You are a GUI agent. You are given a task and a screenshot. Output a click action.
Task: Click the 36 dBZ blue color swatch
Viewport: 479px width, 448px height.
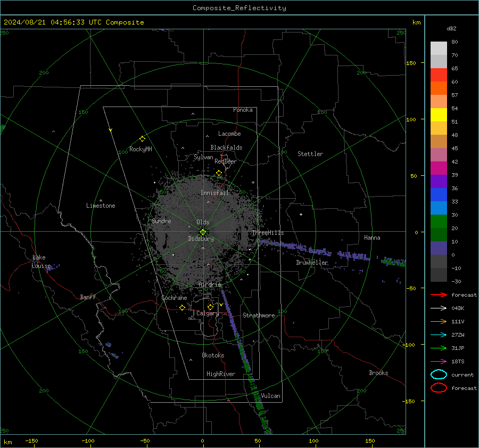coord(439,195)
